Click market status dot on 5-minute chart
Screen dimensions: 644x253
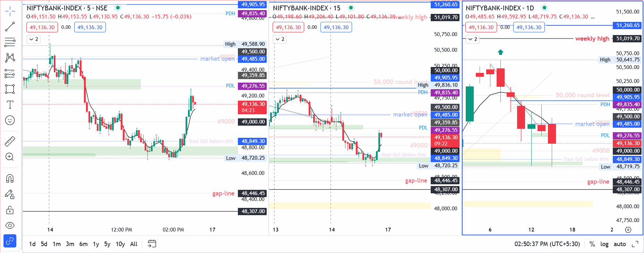pos(118,8)
